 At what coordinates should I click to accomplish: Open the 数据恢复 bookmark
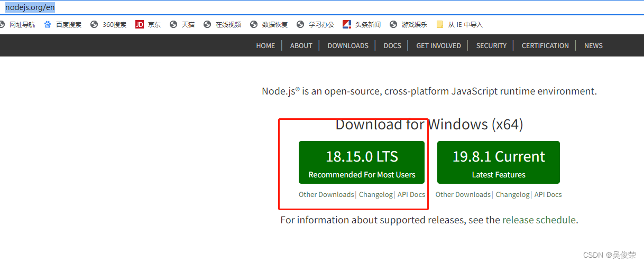pyautogui.click(x=275, y=24)
